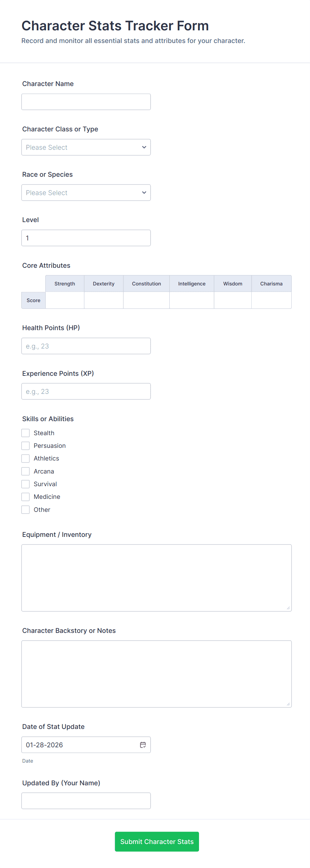Check the Arcana skill box
The height and width of the screenshot is (868, 310).
pos(25,471)
